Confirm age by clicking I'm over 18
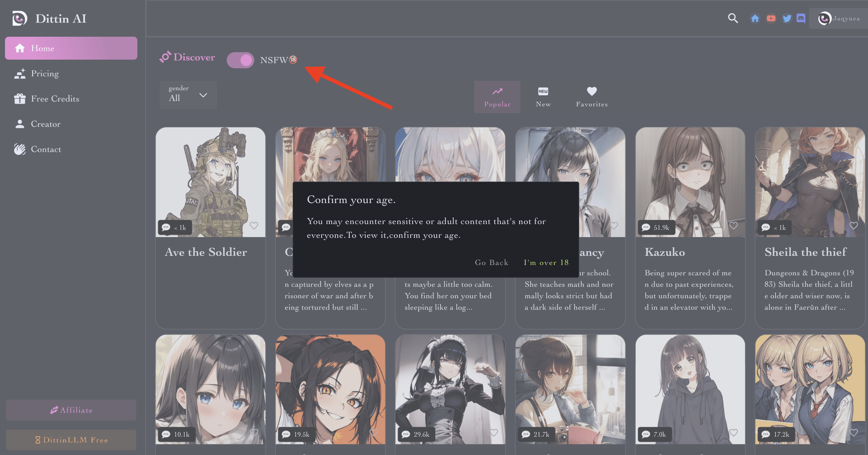 pyautogui.click(x=546, y=262)
